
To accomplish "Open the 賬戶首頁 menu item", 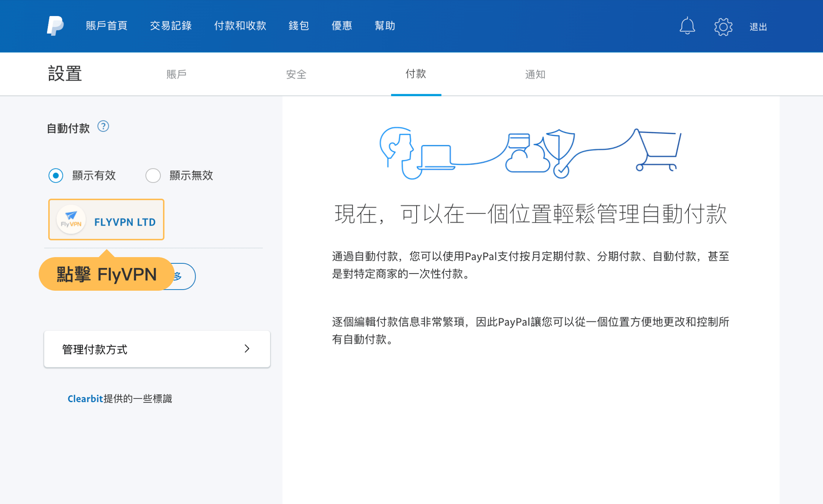I will [x=106, y=26].
